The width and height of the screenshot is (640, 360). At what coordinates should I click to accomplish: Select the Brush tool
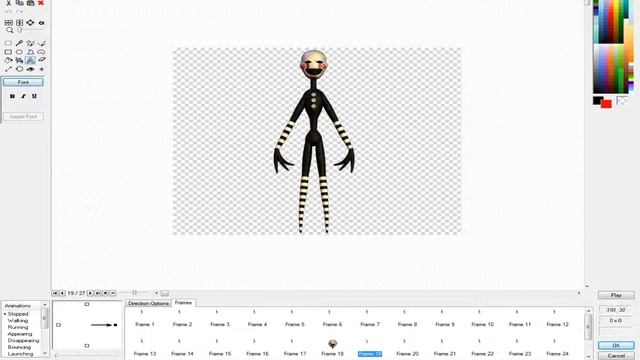coord(30,43)
